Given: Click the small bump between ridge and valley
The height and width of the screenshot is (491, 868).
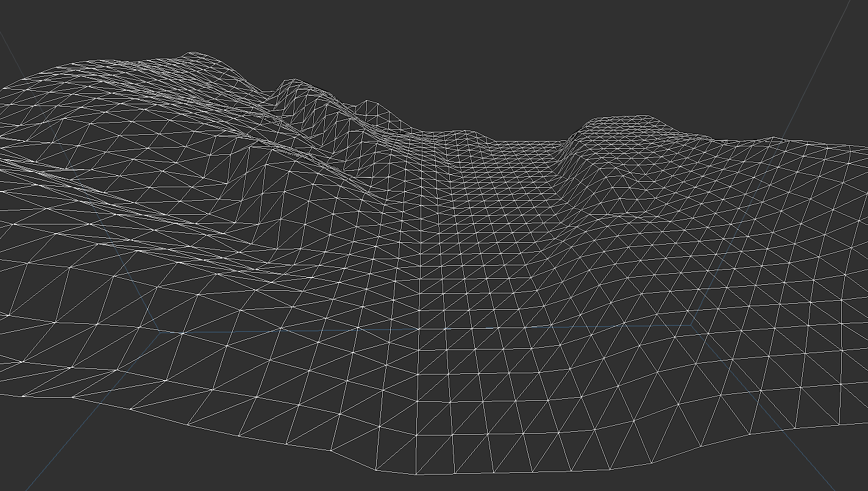Looking at the screenshot, I should click(460, 132).
